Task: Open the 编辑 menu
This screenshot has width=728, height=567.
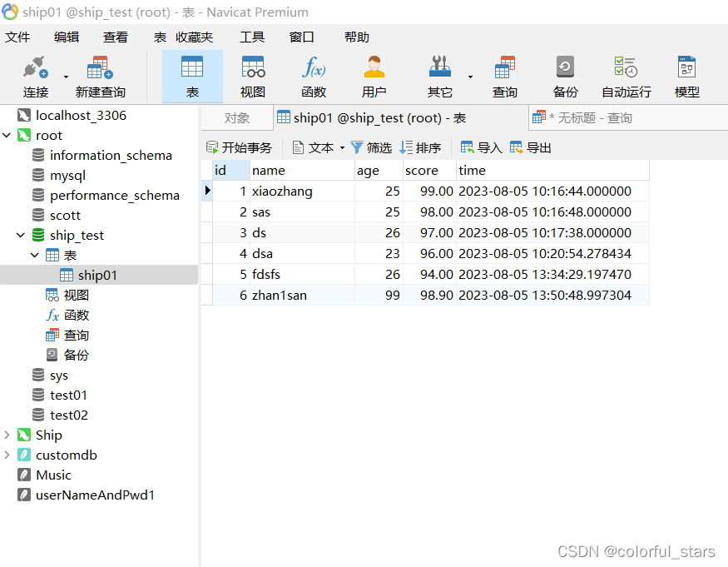Action: [x=67, y=37]
